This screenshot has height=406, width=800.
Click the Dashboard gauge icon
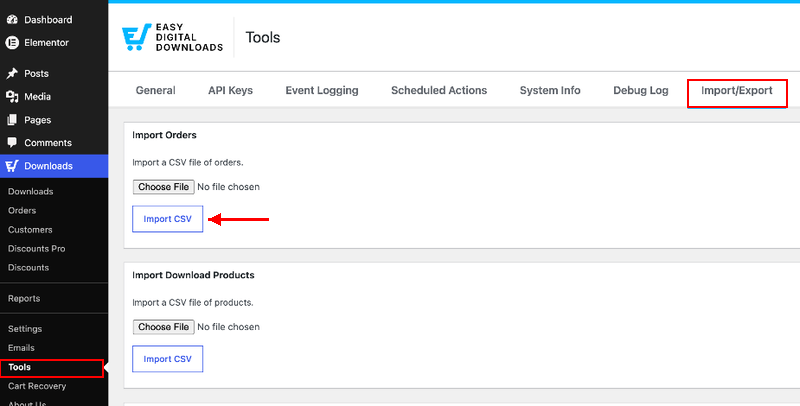tap(12, 20)
